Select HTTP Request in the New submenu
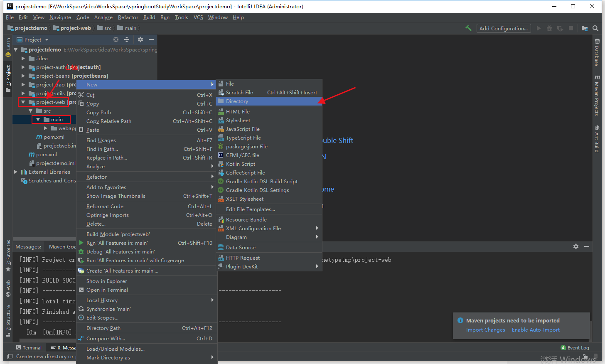 click(x=269, y=258)
